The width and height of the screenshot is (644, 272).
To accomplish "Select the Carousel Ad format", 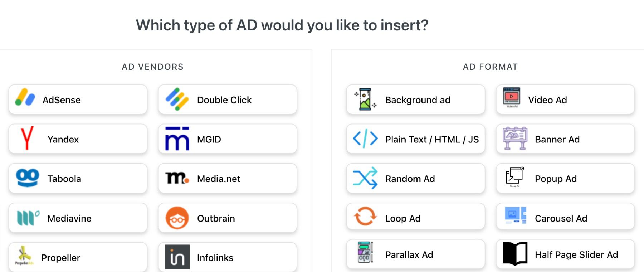I will (x=565, y=218).
